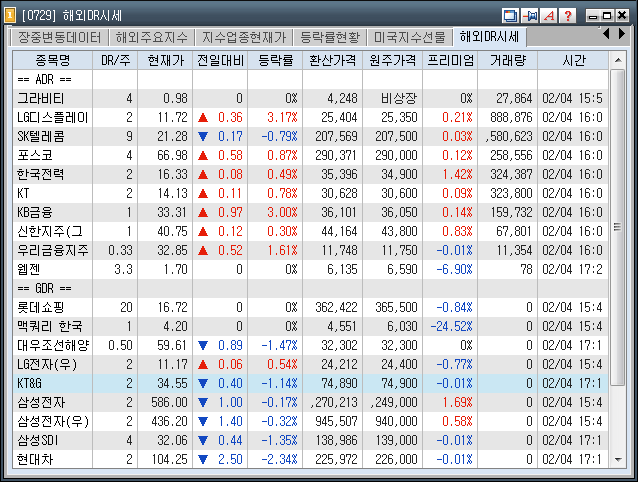Click scrollbar down arrow of the table
Screen dimensions: 638x482
(x=618, y=460)
